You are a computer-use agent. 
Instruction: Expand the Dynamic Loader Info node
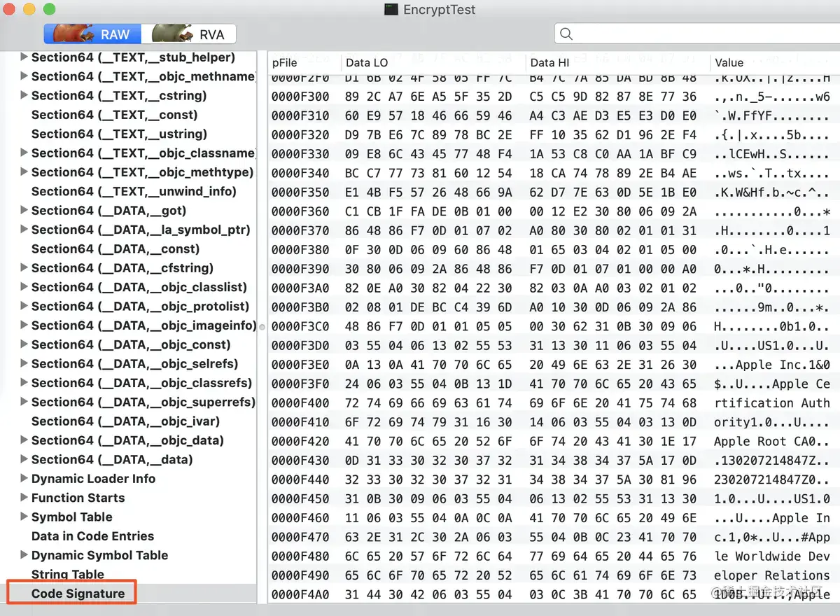24,478
